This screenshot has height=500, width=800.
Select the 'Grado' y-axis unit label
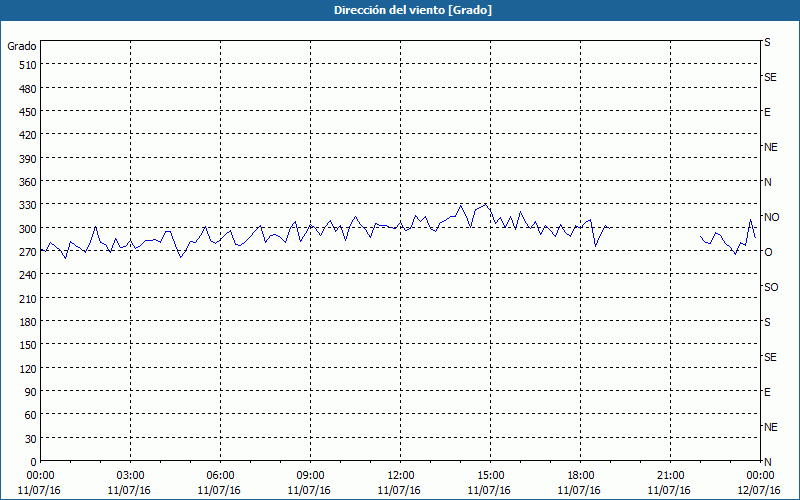(22, 46)
